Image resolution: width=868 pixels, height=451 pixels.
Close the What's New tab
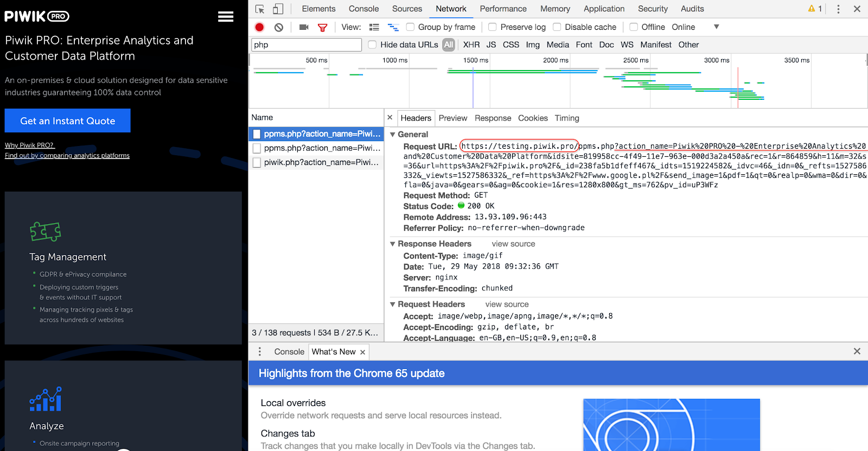[x=362, y=352]
